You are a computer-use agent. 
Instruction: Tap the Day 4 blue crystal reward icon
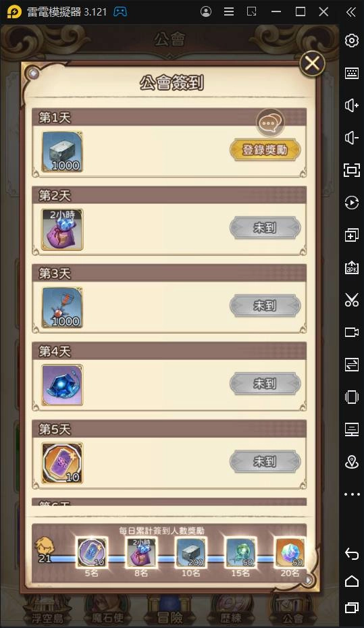[62, 385]
